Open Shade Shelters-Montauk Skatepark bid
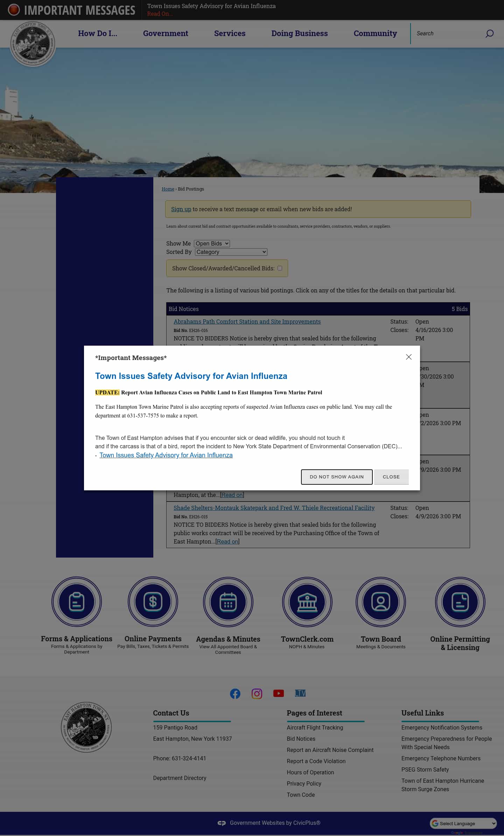The width and height of the screenshot is (504, 836). (274, 508)
